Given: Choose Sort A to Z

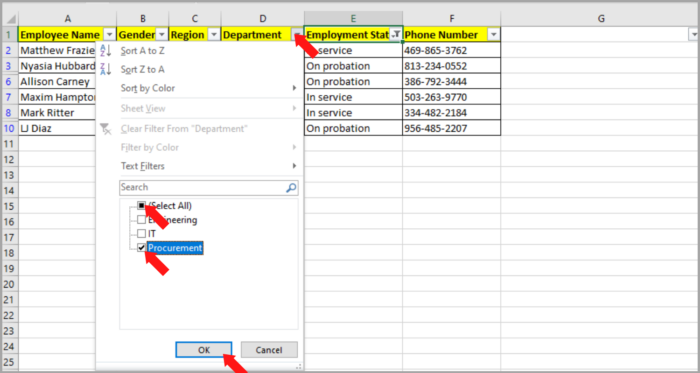Looking at the screenshot, I should (x=142, y=51).
